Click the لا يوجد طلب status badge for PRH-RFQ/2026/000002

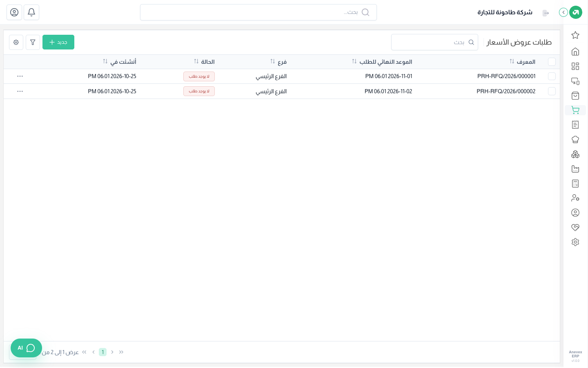[x=199, y=91]
